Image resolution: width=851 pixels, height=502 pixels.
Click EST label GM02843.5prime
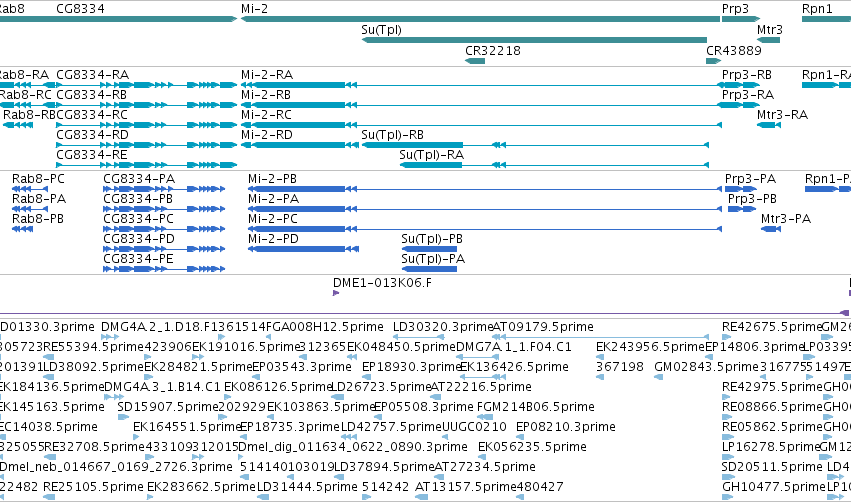pos(706,367)
